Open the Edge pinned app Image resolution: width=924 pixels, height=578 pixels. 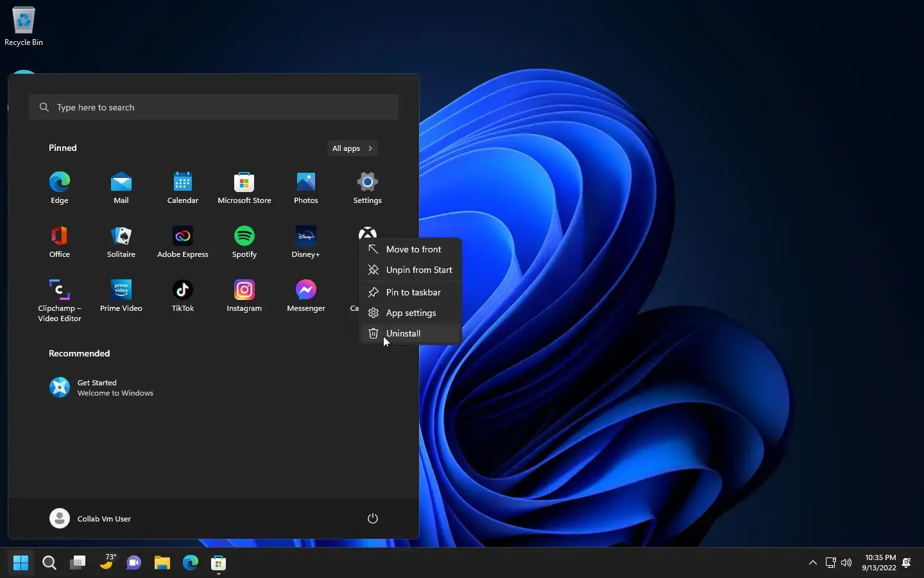click(x=60, y=188)
